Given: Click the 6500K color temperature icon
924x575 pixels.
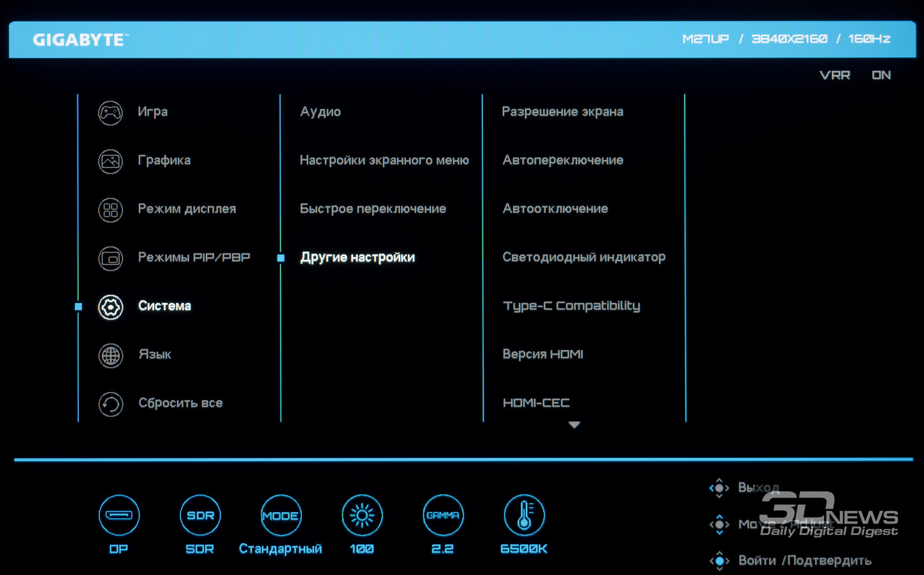Looking at the screenshot, I should pos(524,515).
